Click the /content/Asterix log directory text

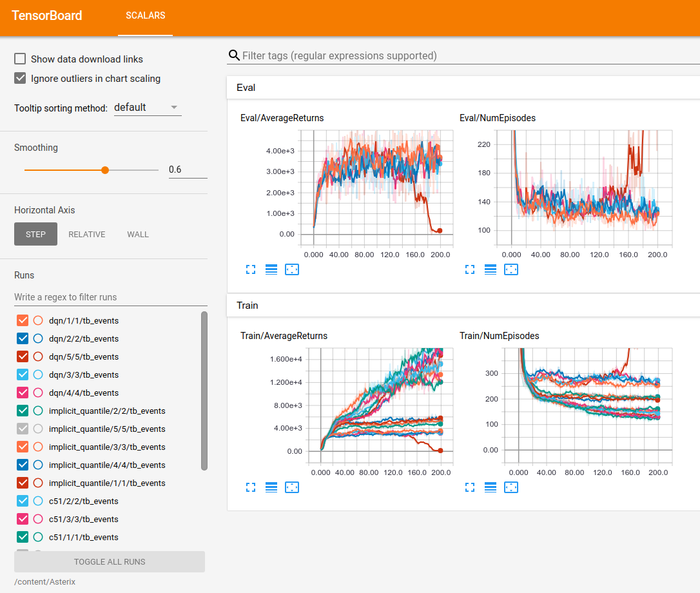44,582
